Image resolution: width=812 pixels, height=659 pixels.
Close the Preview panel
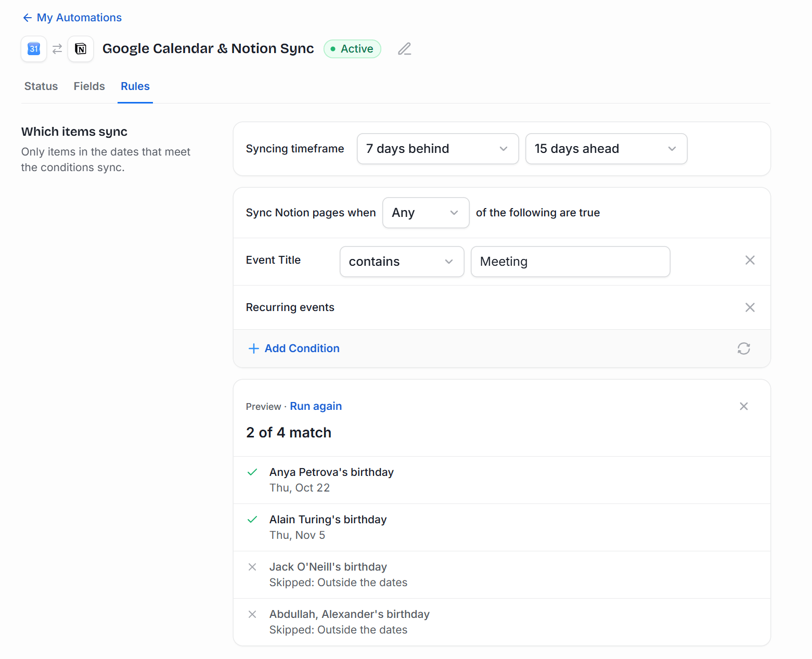tap(744, 406)
